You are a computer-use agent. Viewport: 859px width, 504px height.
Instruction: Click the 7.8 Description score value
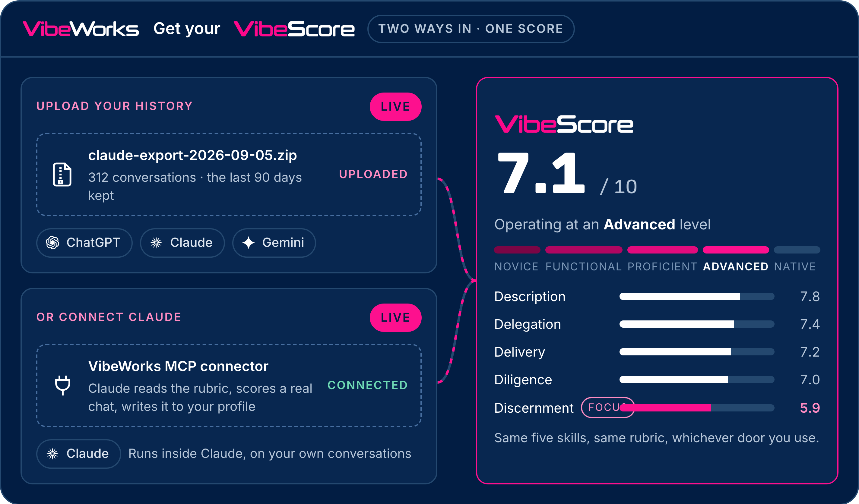point(810,297)
